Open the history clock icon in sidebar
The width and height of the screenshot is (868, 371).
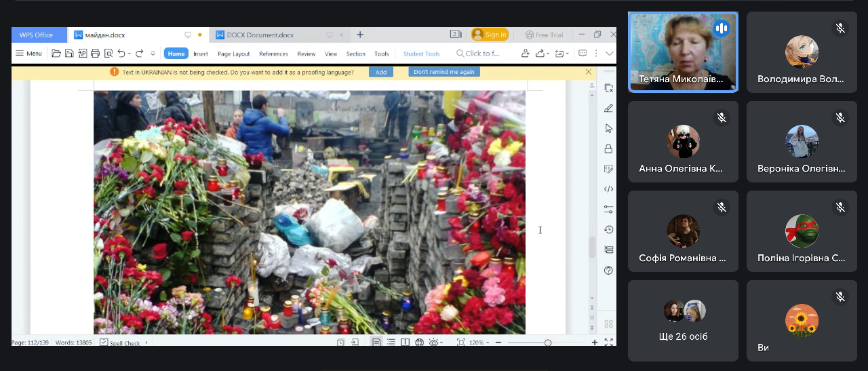coord(608,230)
